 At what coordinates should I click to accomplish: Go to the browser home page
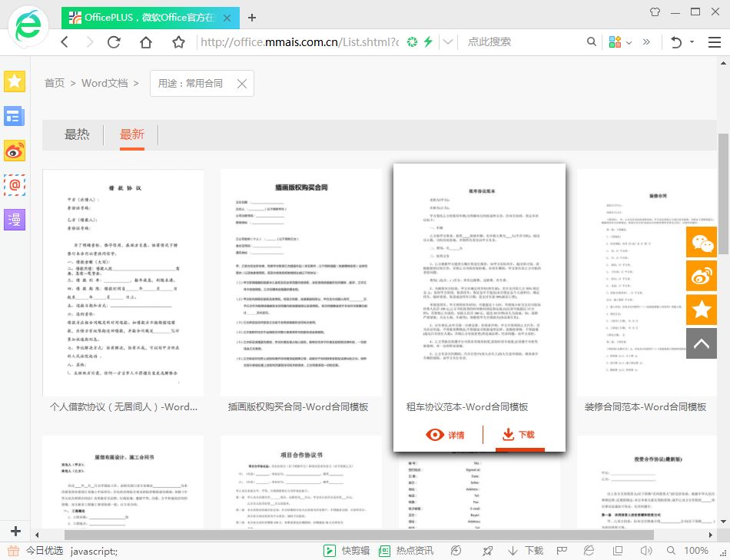(146, 42)
